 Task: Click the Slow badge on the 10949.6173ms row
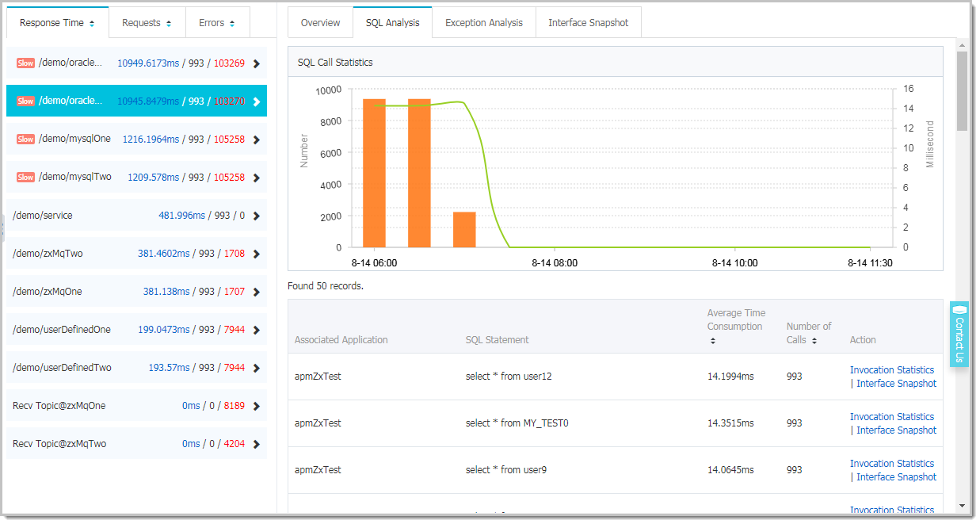pyautogui.click(x=25, y=63)
